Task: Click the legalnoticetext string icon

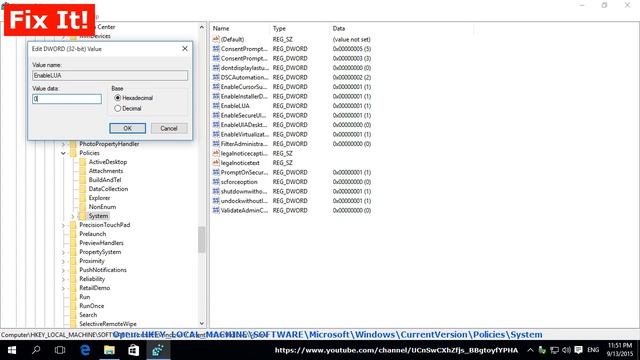Action: tap(216, 162)
